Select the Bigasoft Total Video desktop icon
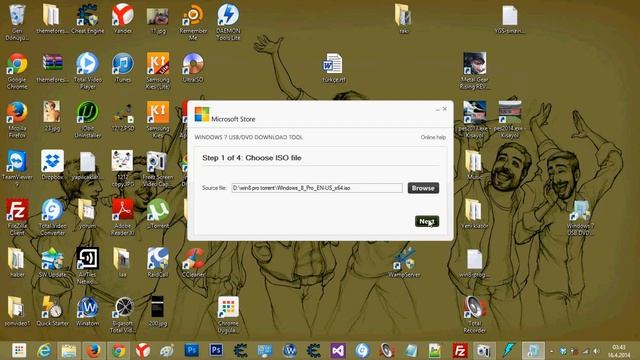 [122, 315]
